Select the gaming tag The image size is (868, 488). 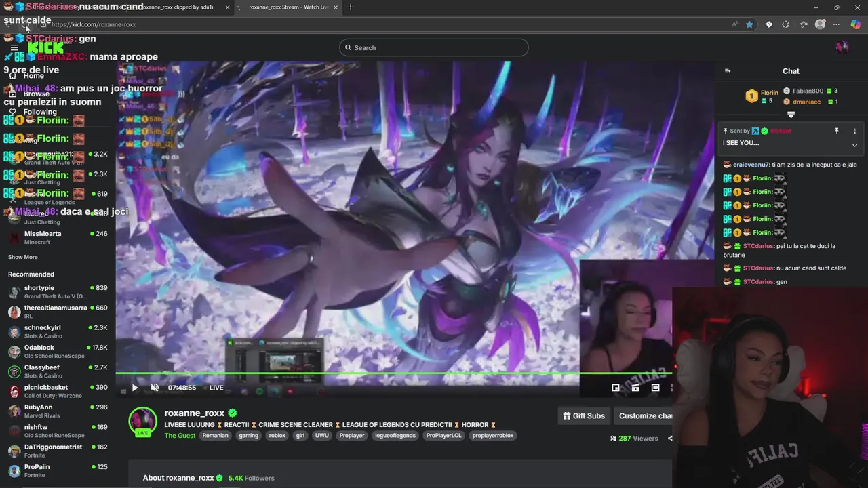click(x=248, y=436)
